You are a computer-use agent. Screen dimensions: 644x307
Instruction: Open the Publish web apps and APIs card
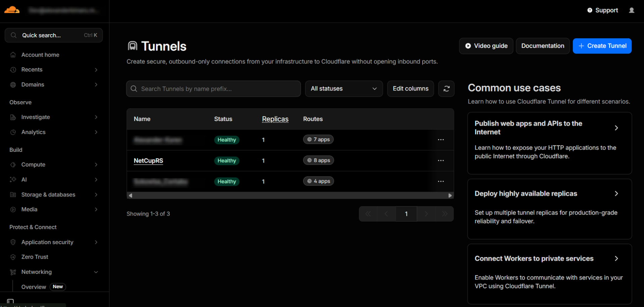coord(550,143)
